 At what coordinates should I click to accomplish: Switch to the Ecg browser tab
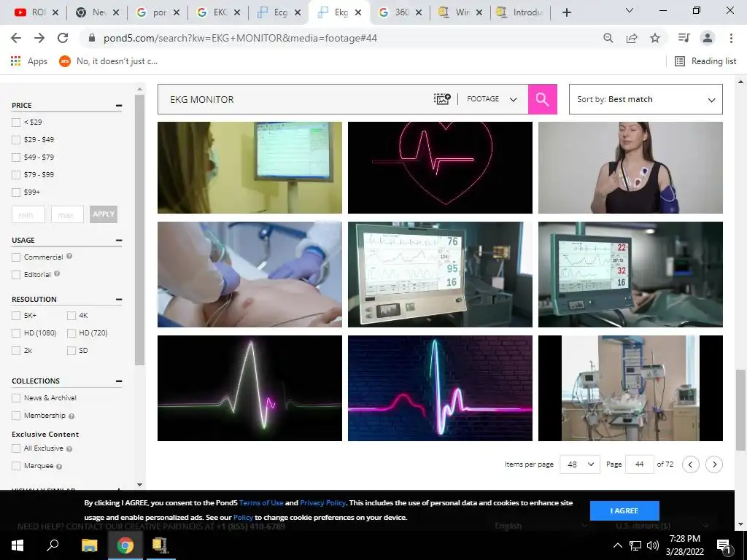point(279,12)
